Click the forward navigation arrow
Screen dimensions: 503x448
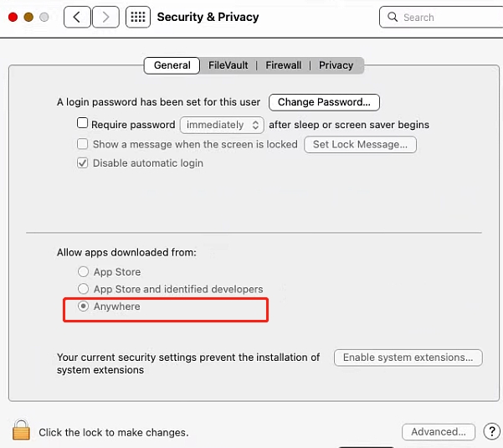tap(105, 17)
